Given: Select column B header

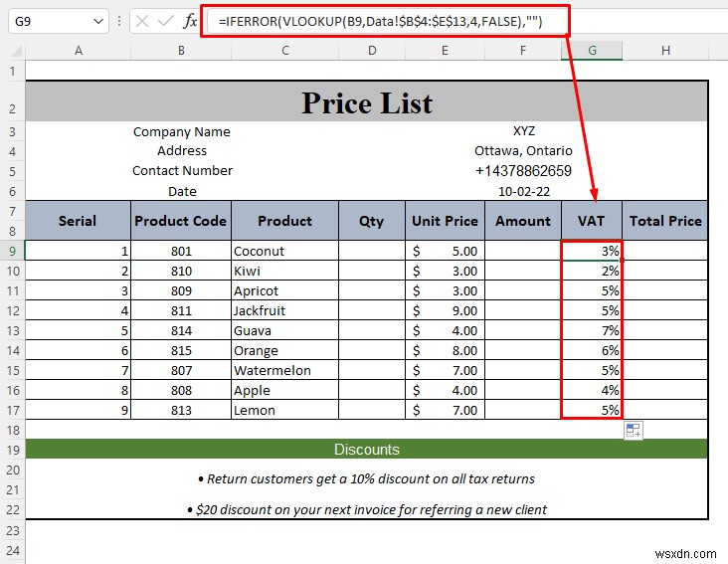Looking at the screenshot, I should pos(181,51).
